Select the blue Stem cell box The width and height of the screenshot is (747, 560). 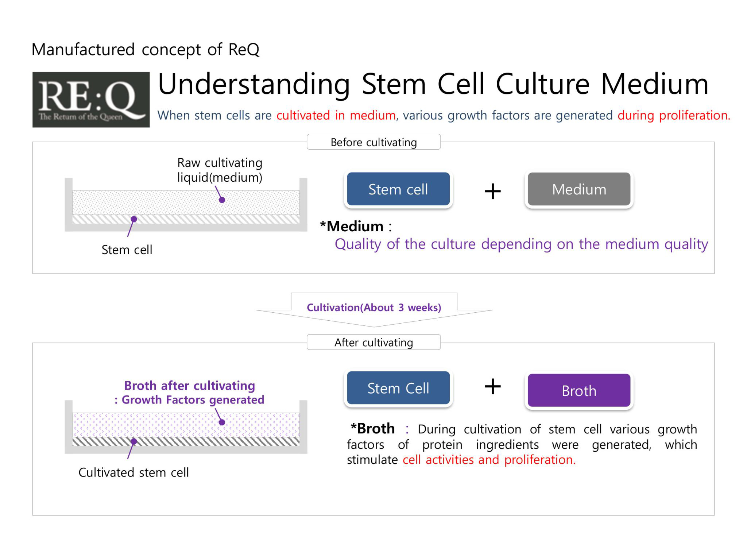pos(398,189)
